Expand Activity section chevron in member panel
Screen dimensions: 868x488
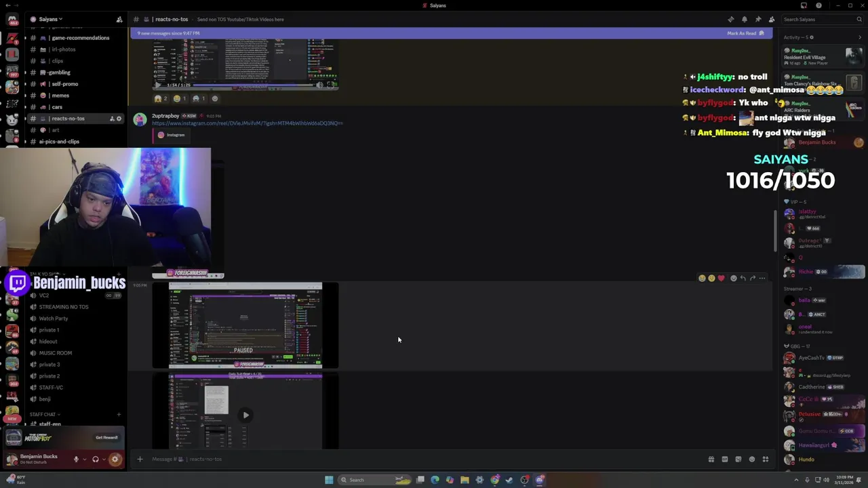point(860,37)
